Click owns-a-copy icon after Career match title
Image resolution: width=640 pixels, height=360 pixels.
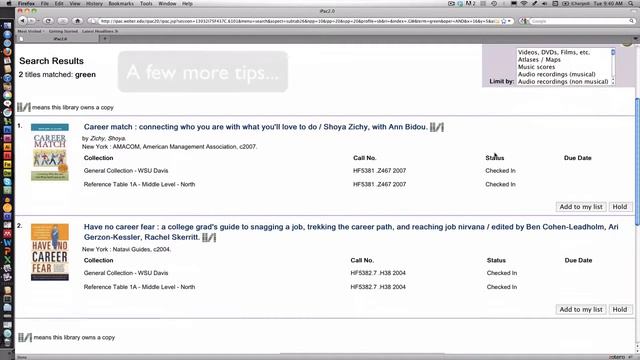point(437,127)
